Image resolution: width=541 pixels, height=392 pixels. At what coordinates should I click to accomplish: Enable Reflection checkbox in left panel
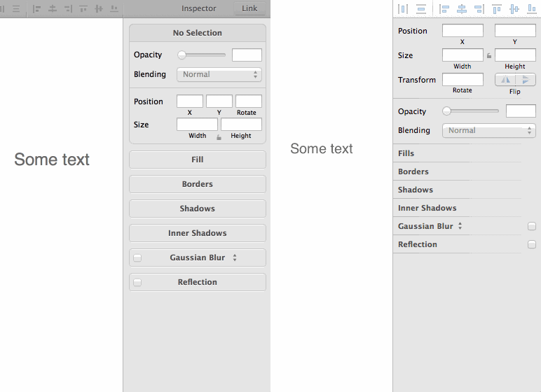(137, 282)
